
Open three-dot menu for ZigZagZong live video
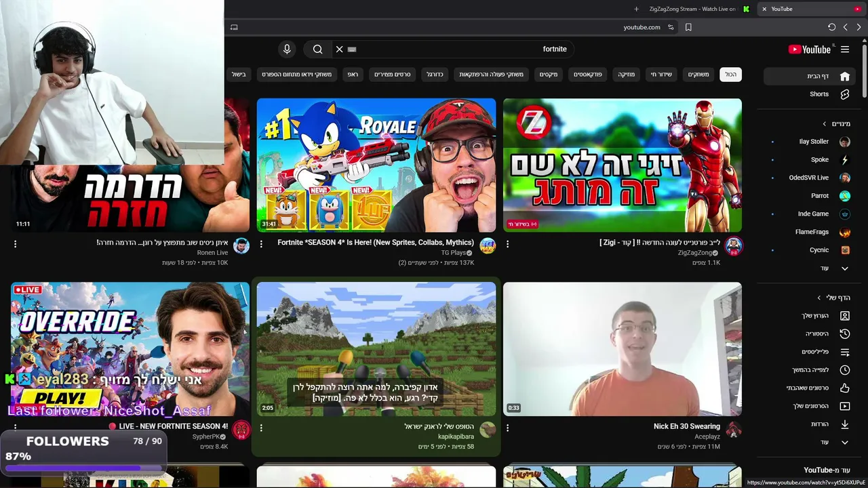click(x=507, y=244)
